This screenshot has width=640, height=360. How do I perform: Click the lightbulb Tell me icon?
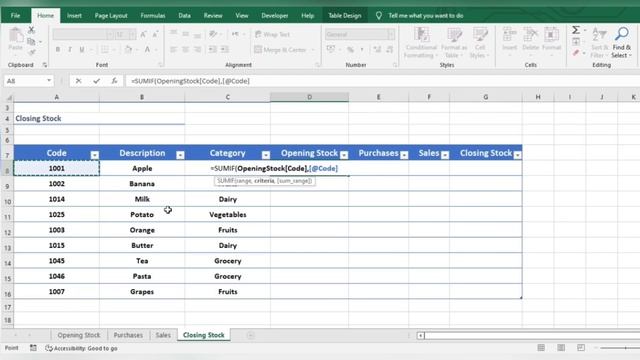click(x=378, y=16)
